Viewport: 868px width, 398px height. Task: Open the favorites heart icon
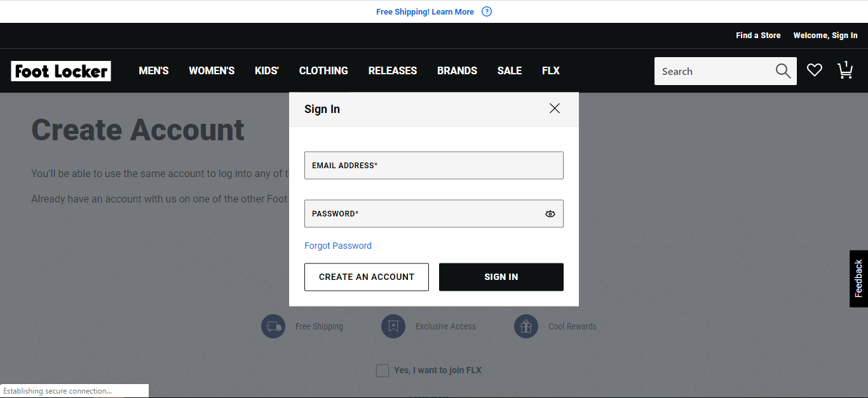tap(815, 70)
